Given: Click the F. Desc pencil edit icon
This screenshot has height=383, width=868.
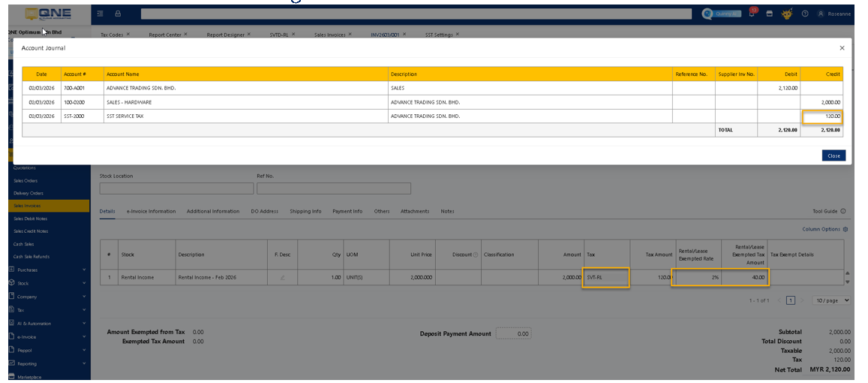Looking at the screenshot, I should click(x=283, y=277).
